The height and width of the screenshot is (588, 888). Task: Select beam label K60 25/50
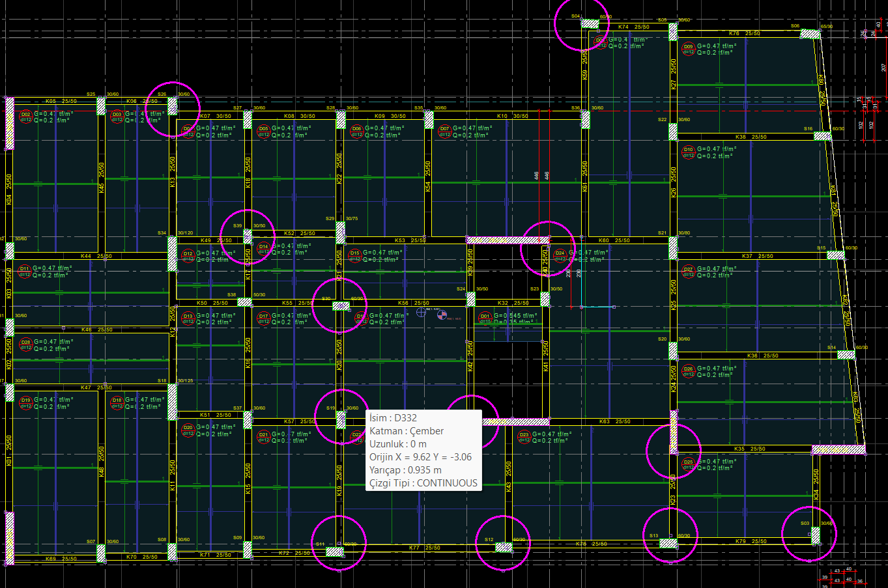tap(614, 240)
